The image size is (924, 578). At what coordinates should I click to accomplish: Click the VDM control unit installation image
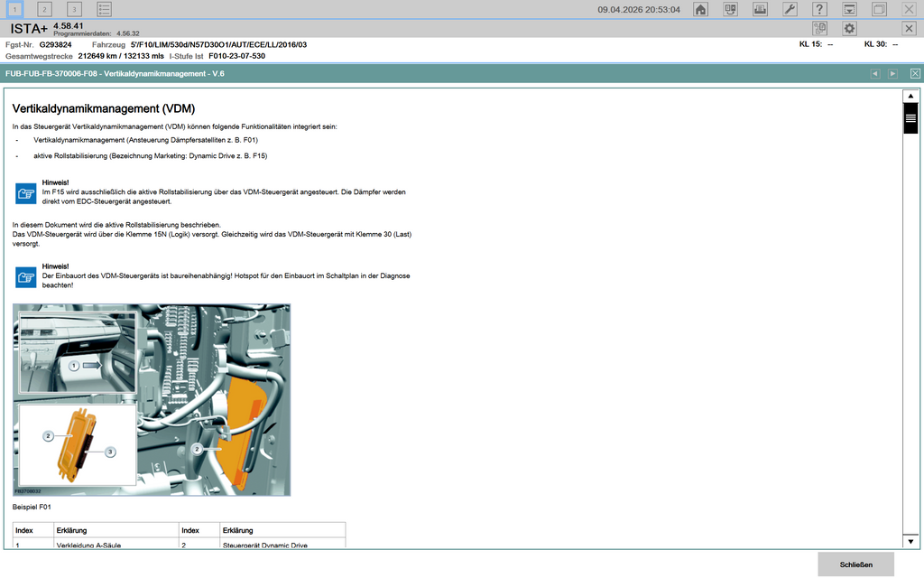(152, 399)
